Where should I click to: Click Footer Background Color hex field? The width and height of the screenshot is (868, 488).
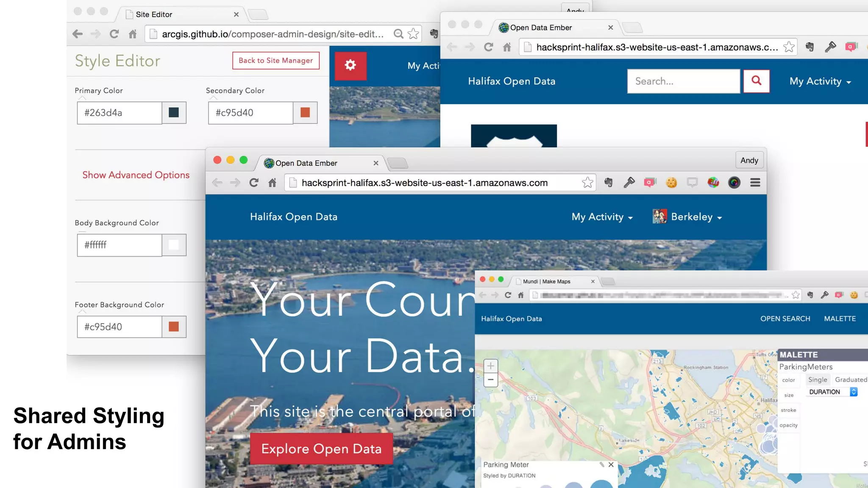point(120,327)
